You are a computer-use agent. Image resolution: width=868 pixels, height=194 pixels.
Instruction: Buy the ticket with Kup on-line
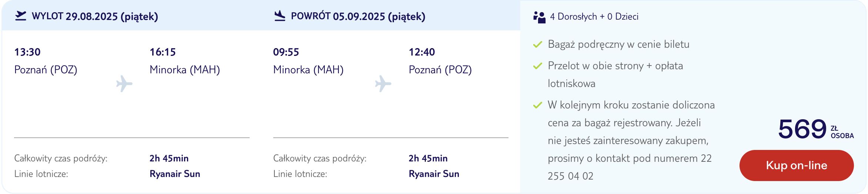[797, 165]
